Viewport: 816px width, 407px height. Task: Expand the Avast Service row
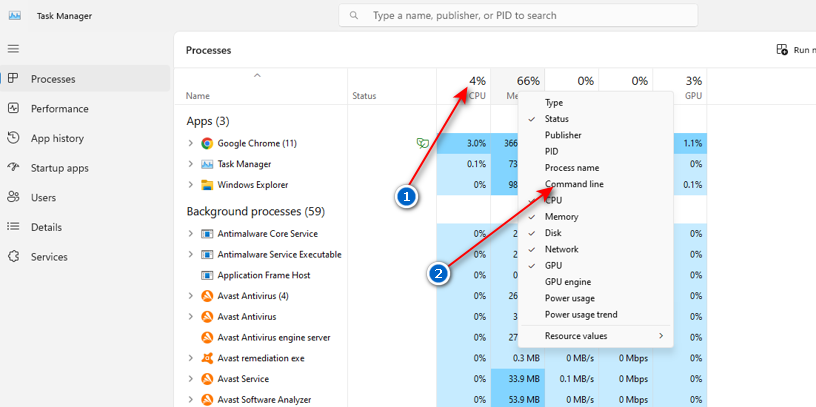click(x=190, y=379)
